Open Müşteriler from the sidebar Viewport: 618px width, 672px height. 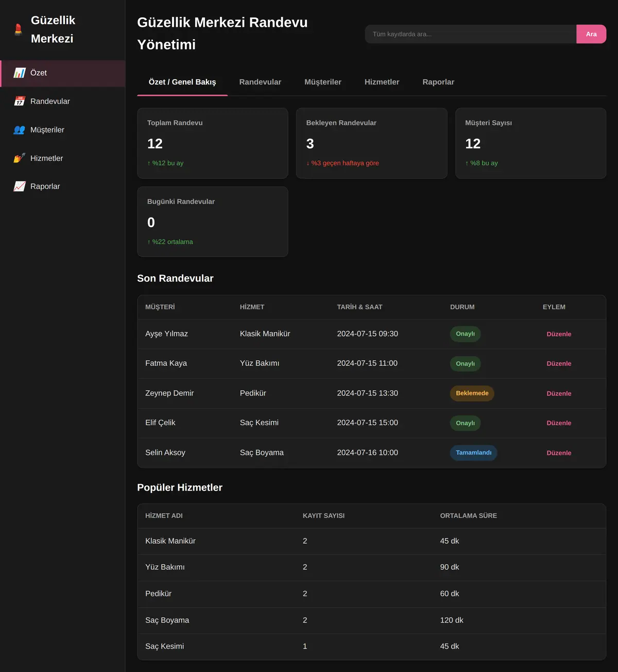click(62, 130)
